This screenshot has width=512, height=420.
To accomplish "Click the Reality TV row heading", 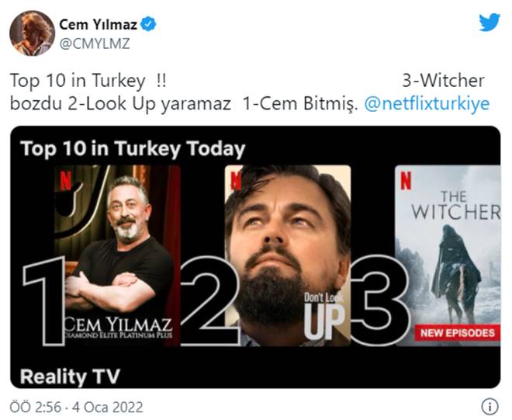I will [x=70, y=377].
